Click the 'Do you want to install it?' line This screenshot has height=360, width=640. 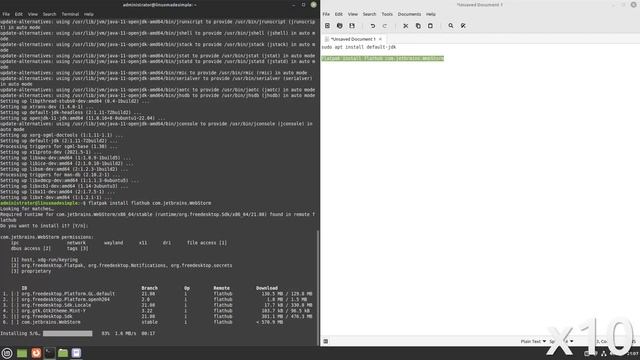pos(44,226)
